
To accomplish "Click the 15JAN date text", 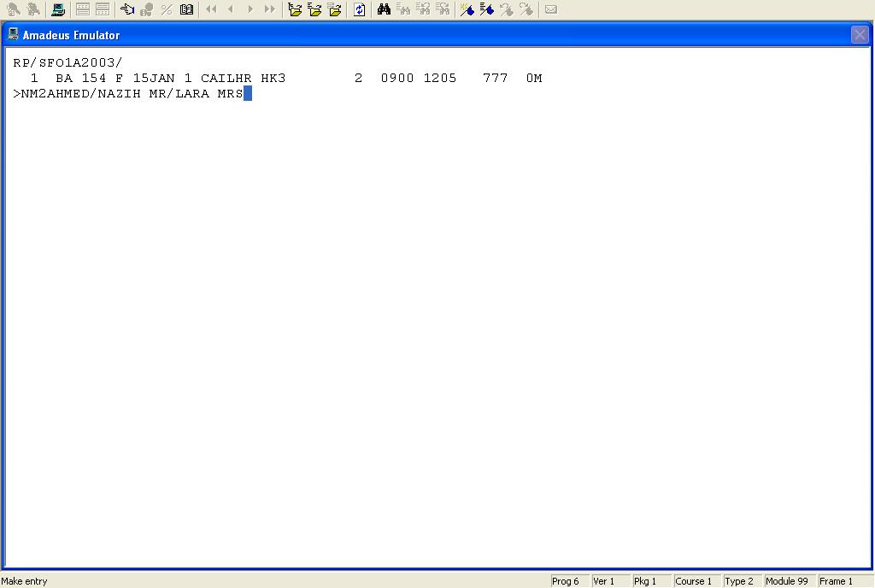I will coord(154,78).
